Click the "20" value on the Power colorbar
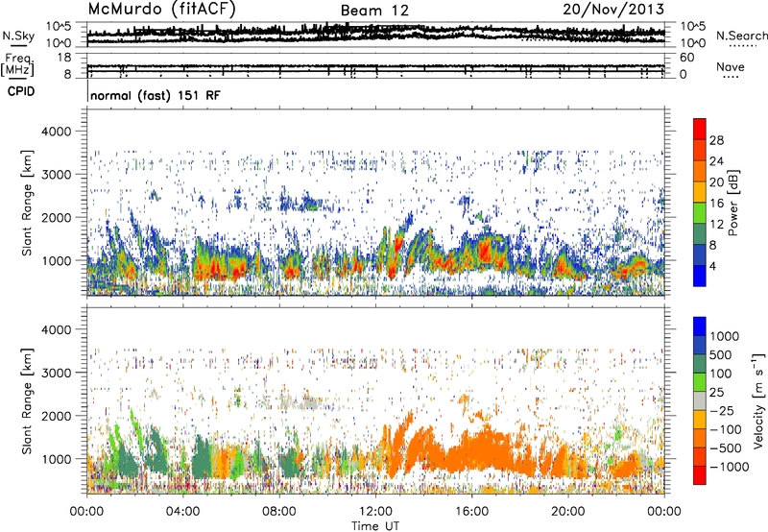 coord(716,182)
